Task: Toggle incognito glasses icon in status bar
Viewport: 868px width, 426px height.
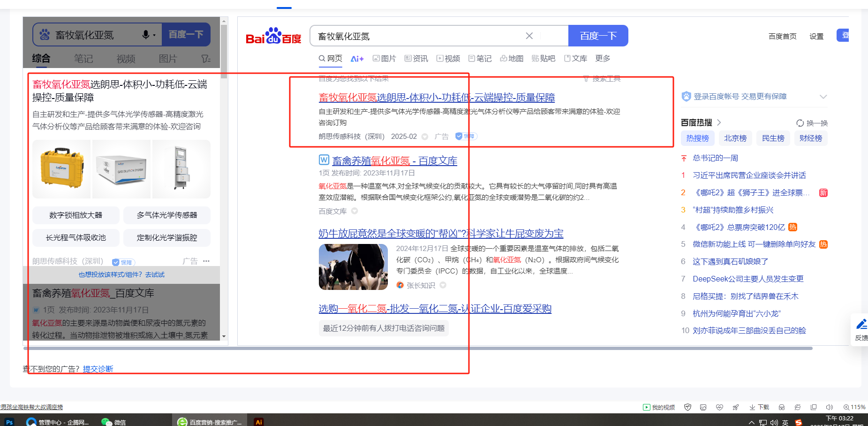Action: pos(781,407)
